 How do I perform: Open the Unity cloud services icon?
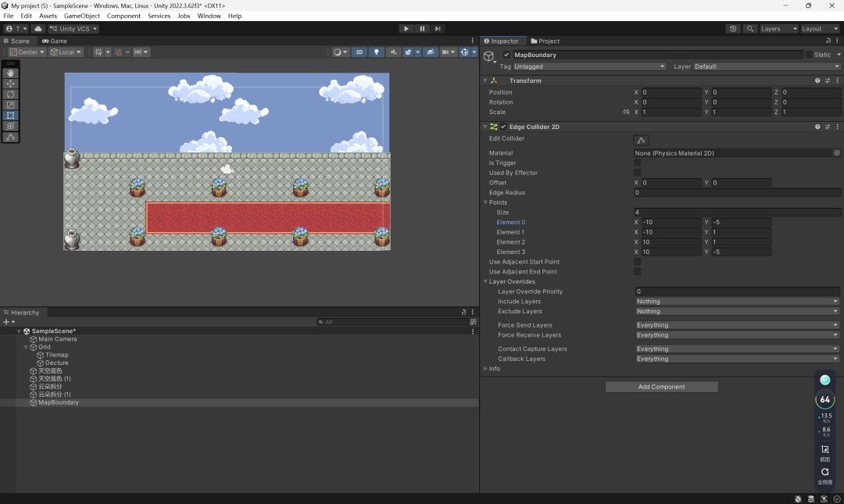click(38, 29)
